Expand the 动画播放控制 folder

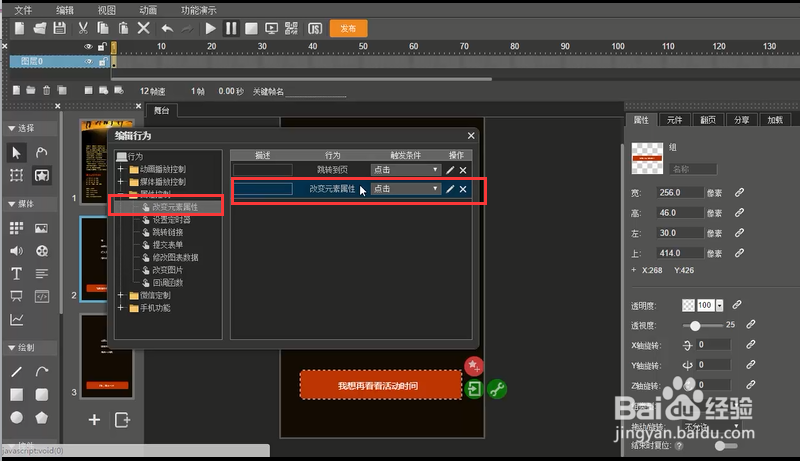(x=121, y=169)
